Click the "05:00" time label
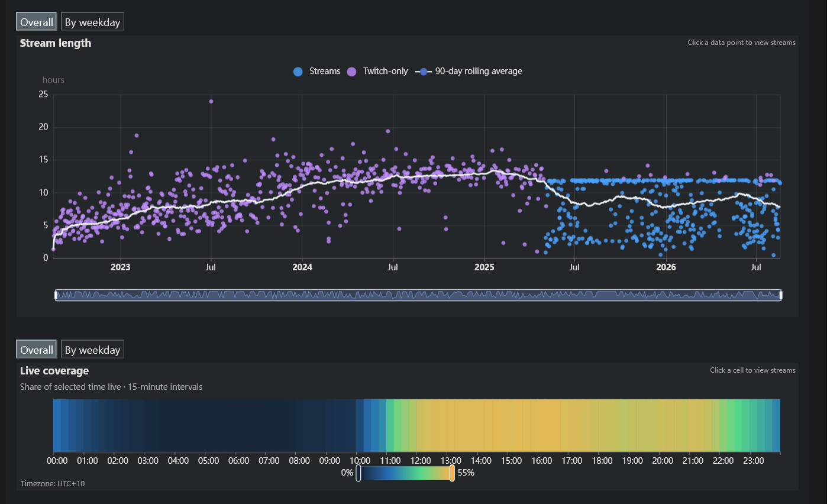 (209, 461)
